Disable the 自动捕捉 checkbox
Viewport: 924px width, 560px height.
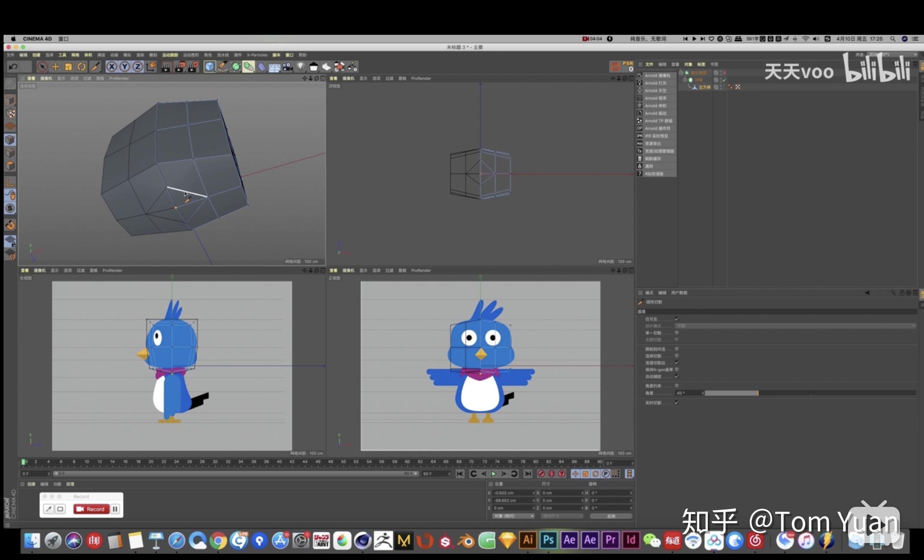[677, 376]
